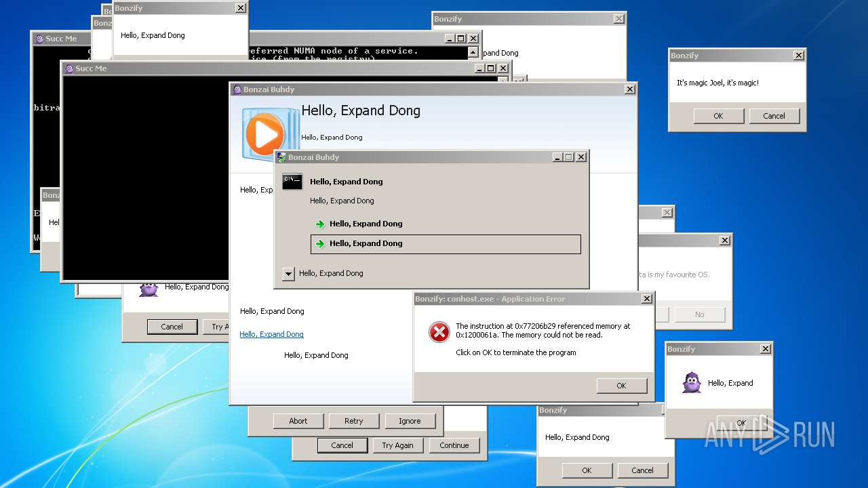Click the error message about instruction 0x77206b29
The image size is (868, 488).
pyautogui.click(x=543, y=330)
